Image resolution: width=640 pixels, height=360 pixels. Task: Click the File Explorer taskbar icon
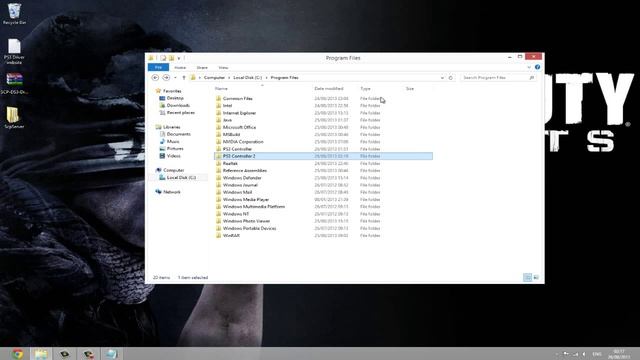pyautogui.click(x=40, y=354)
